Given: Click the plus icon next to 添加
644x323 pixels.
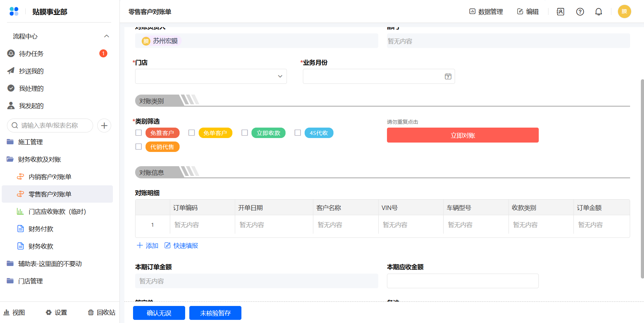Looking at the screenshot, I should (x=140, y=245).
